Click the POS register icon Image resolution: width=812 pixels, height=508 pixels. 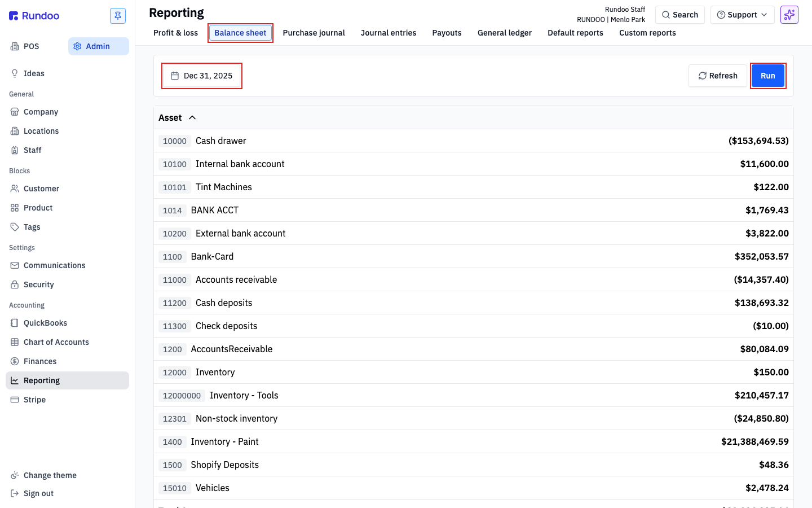(15, 46)
